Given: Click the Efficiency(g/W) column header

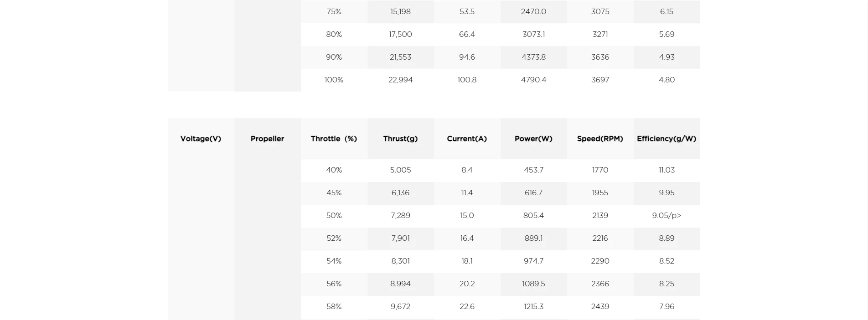Looking at the screenshot, I should (666, 139).
